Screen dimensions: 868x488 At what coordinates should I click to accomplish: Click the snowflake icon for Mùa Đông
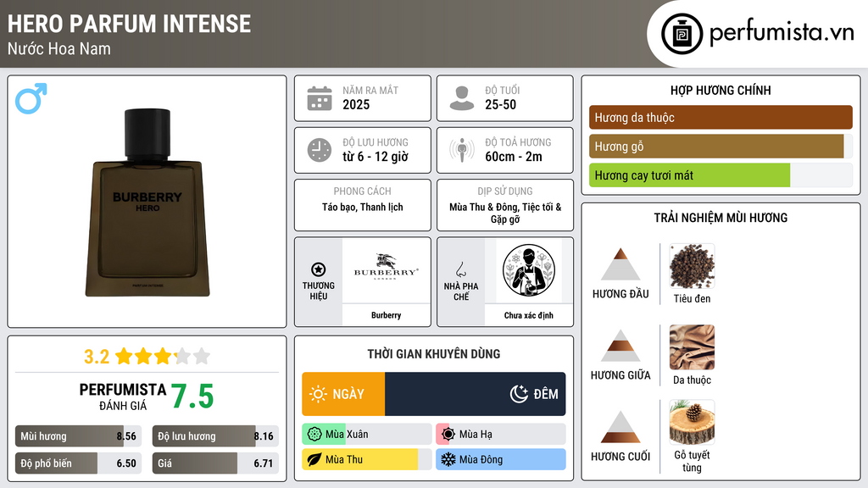tap(448, 459)
